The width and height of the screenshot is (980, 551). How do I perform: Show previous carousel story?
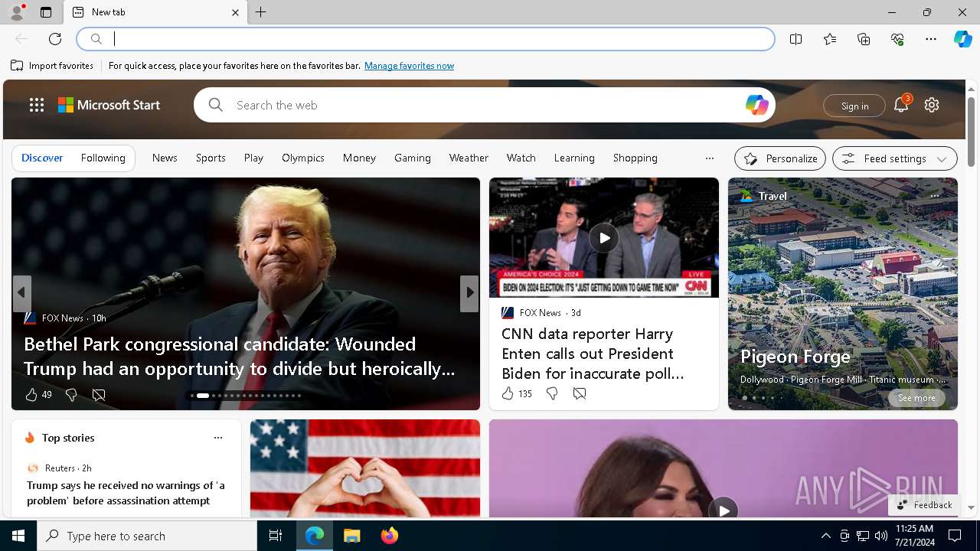click(21, 292)
